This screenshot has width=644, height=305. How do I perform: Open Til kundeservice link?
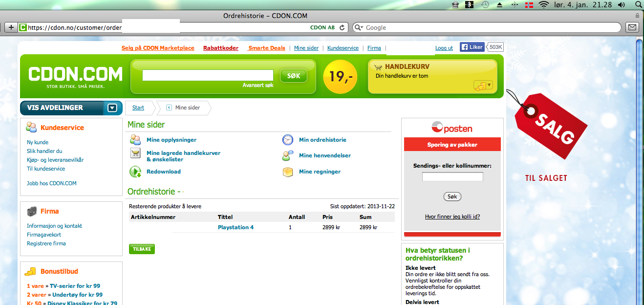[x=46, y=169]
